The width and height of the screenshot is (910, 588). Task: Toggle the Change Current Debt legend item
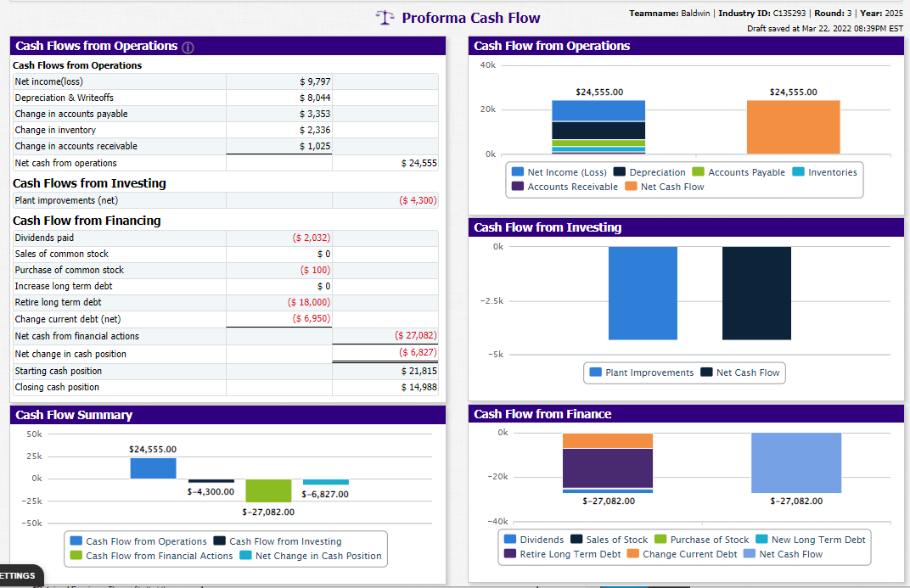click(x=682, y=554)
